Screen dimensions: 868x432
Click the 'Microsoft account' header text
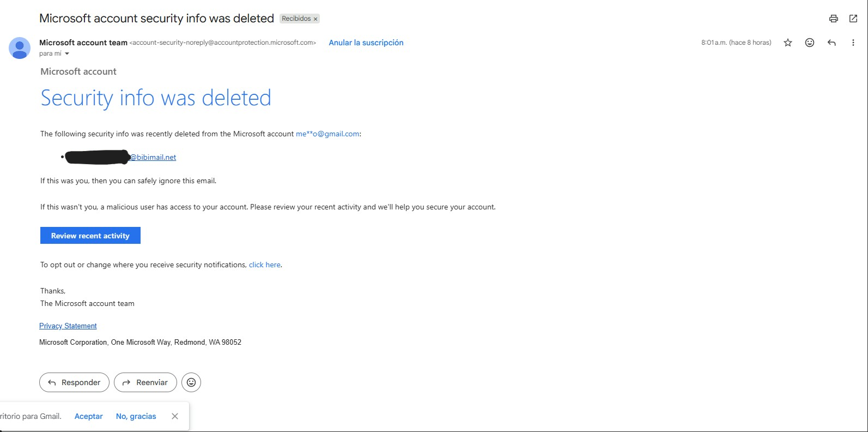(x=78, y=71)
